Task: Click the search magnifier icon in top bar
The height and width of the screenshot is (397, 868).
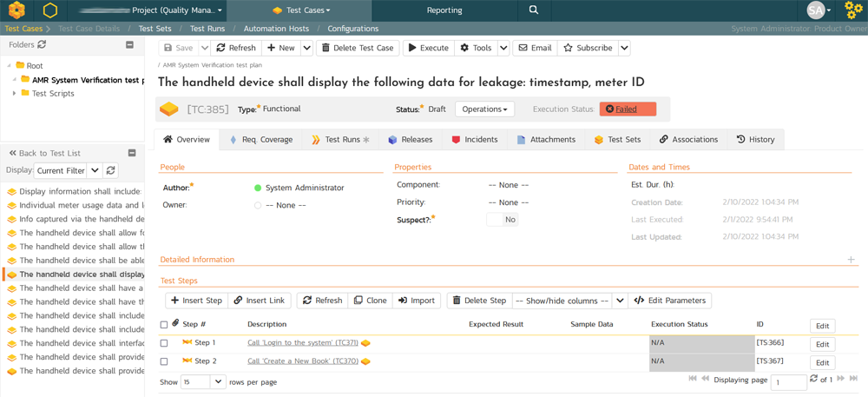Action: 534,10
